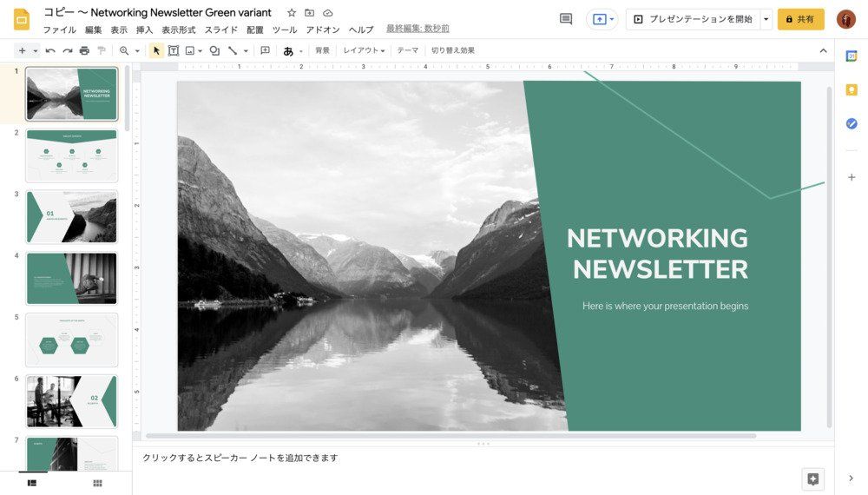Hide the side panel with the chevron
Viewport: 868px width, 495px height.
(x=852, y=478)
